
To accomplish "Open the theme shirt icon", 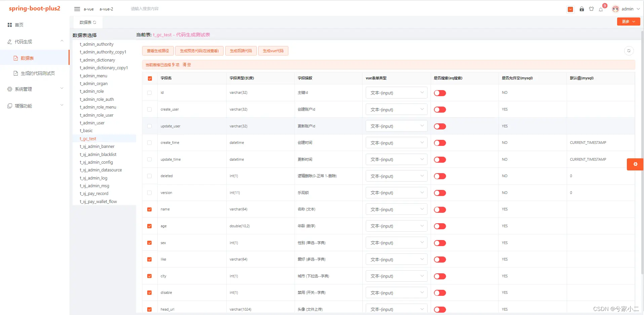I will click(x=591, y=9).
